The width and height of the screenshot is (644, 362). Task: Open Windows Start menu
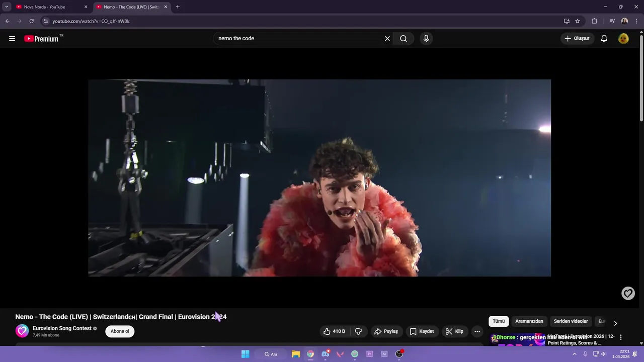coord(245,354)
